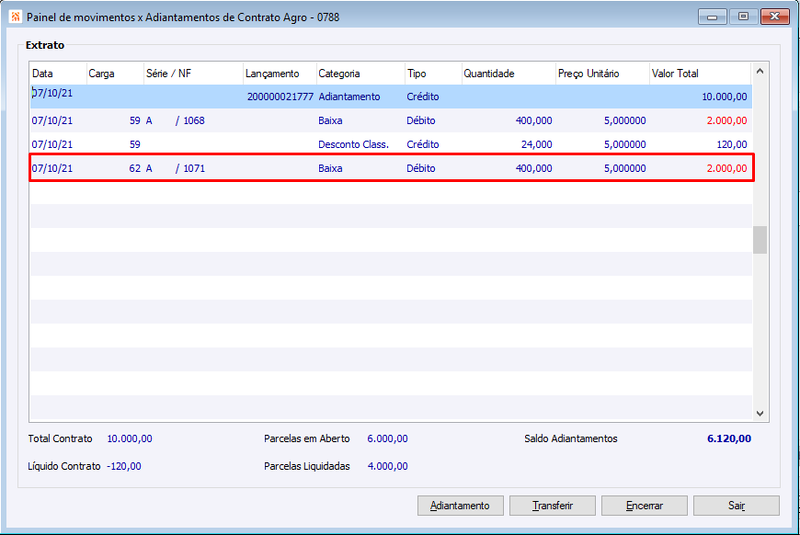The image size is (800, 535).
Task: Select the Baixa row with NF 1068
Action: 391,120
